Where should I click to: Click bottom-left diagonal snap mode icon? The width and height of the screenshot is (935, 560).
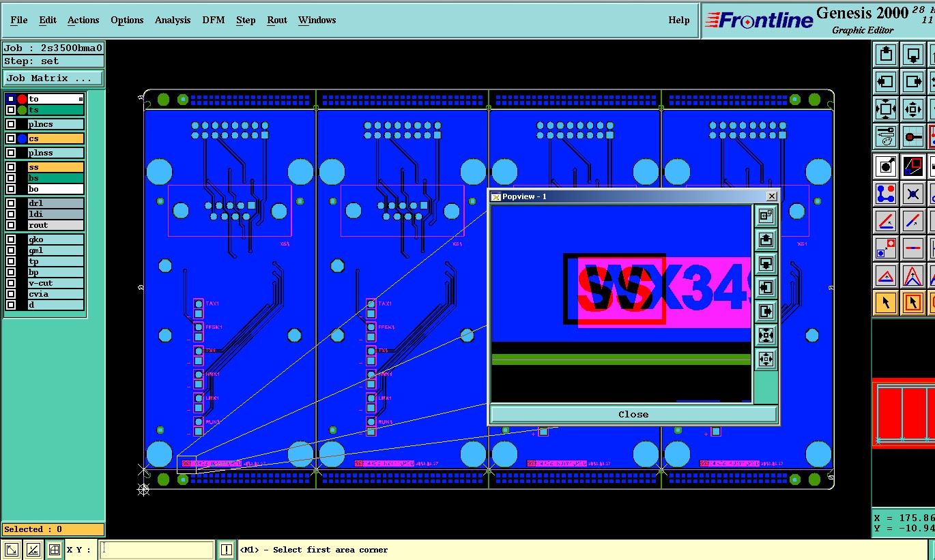[x=12, y=550]
